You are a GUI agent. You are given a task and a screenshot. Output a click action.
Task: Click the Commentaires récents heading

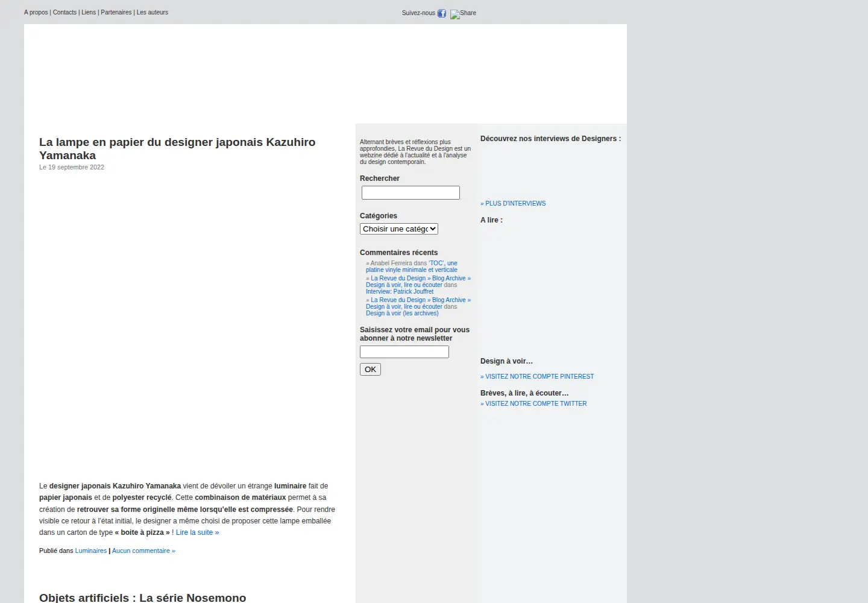coord(399,253)
